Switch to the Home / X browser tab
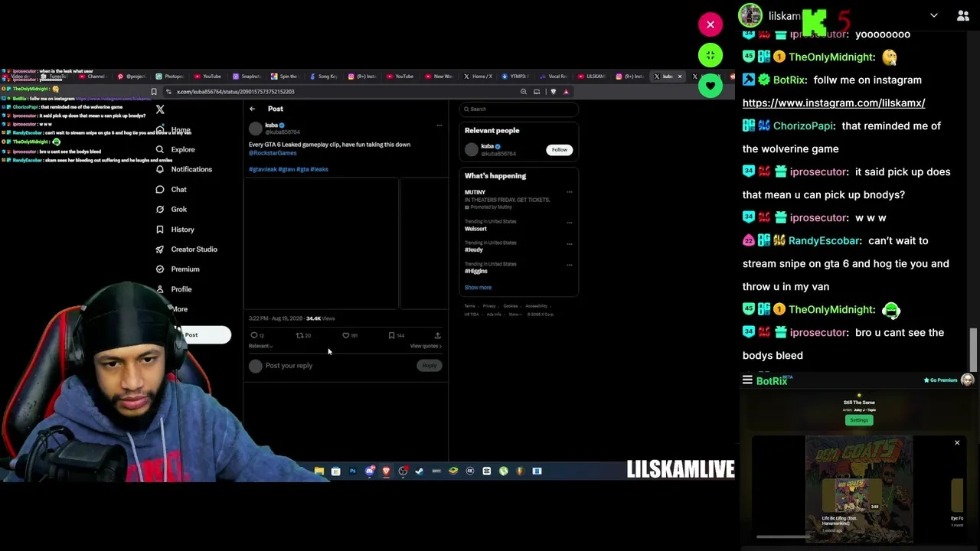This screenshot has height=551, width=980. pos(478,77)
